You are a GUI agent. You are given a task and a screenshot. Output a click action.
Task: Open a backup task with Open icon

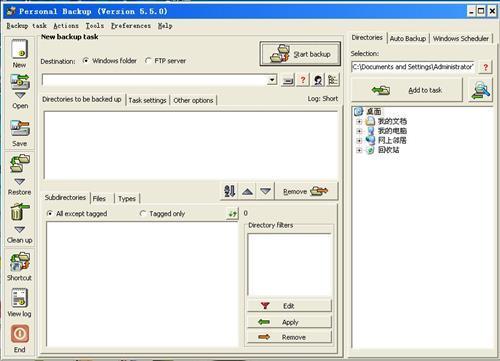coord(20,82)
